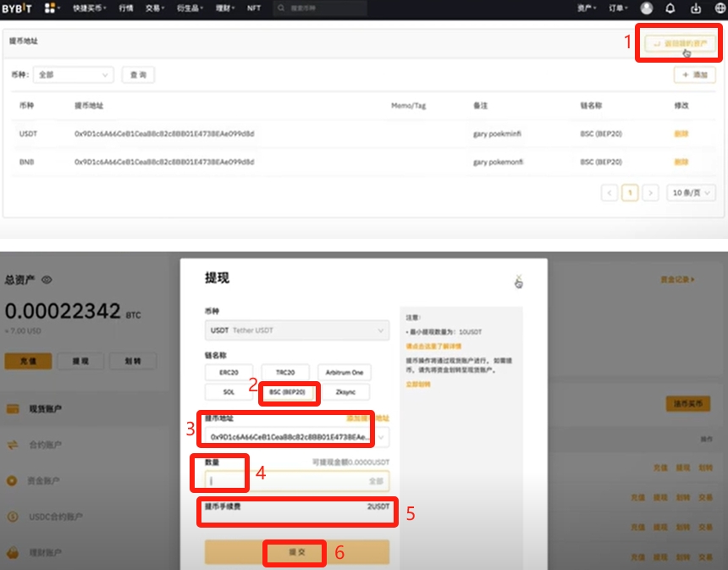This screenshot has height=570, width=728.
Task: Close the 提现 withdraw dialog
Action: coord(519,279)
